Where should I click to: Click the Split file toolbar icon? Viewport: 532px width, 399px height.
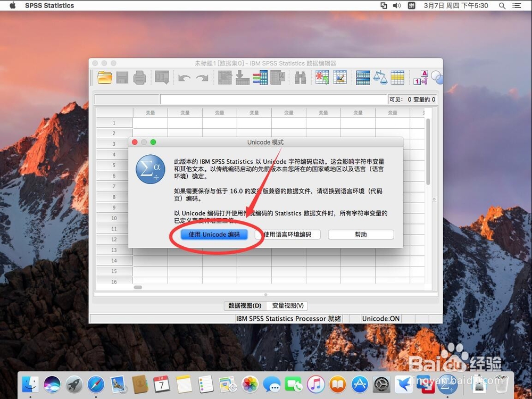[x=363, y=78]
